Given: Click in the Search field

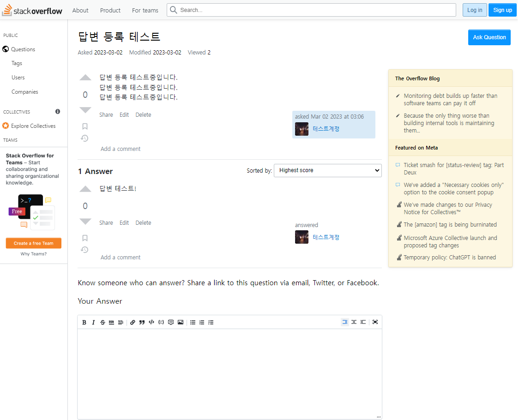Looking at the screenshot, I should coord(312,10).
